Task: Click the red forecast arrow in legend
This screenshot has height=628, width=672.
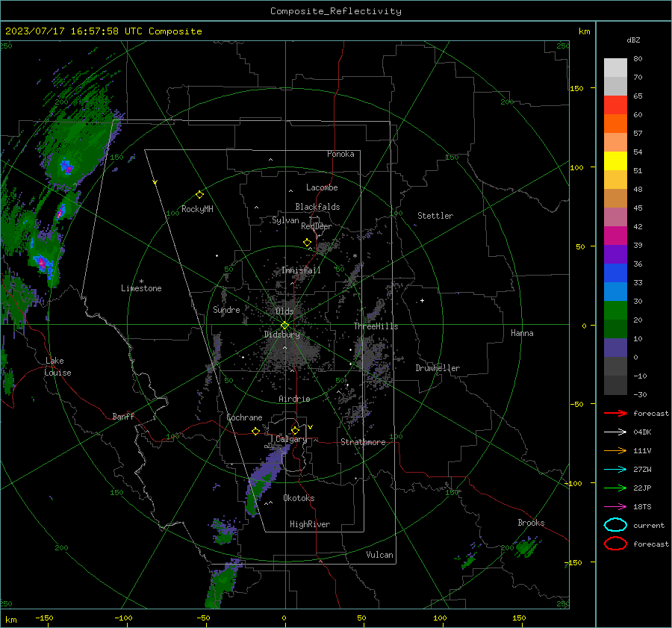Action: coord(615,413)
